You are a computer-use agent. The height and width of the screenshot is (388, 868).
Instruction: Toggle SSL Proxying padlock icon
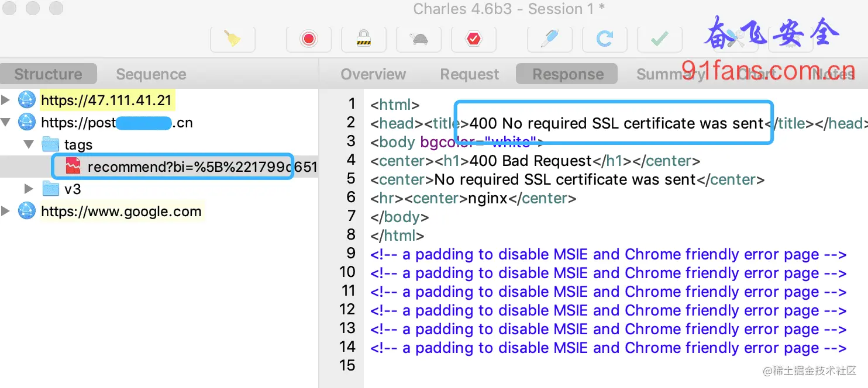point(364,39)
